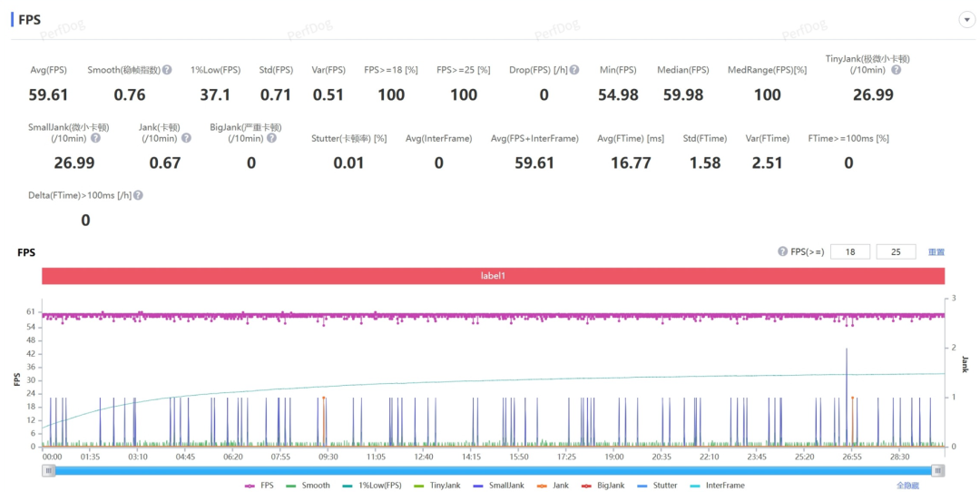
Task: Click Avg(FPS) value 59.61
Action: [48, 95]
